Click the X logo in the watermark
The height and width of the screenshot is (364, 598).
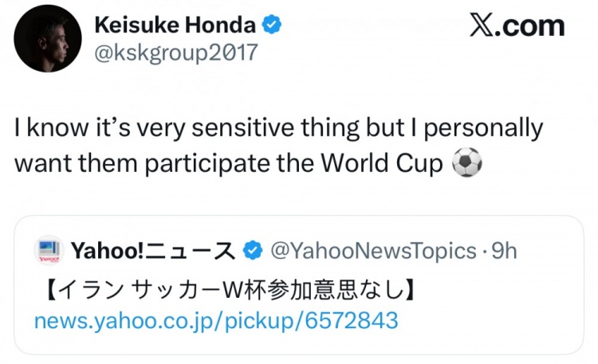pyautogui.click(x=481, y=25)
